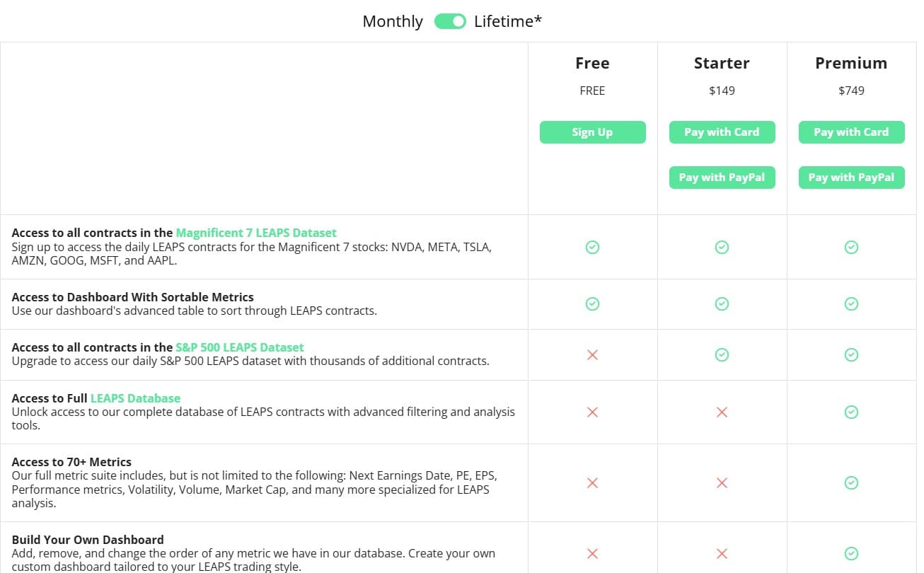Toggle the switch to Monthly billing

point(450,21)
